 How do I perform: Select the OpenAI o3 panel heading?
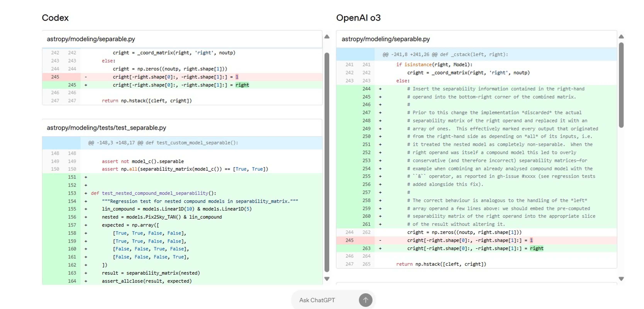(358, 18)
